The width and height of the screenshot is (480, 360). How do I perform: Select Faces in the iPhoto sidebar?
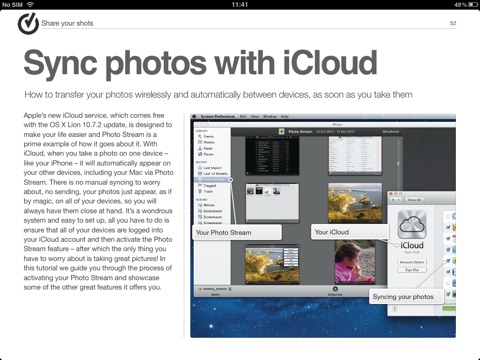click(206, 148)
